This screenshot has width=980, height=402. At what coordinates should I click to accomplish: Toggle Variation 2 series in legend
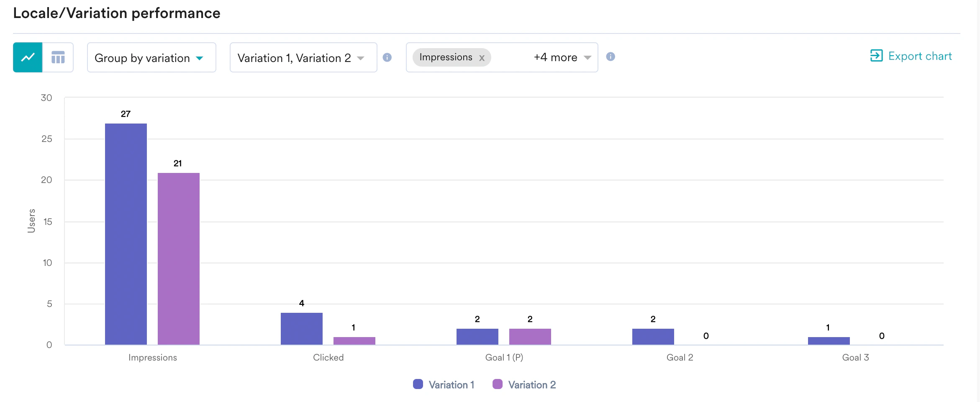pos(524,384)
